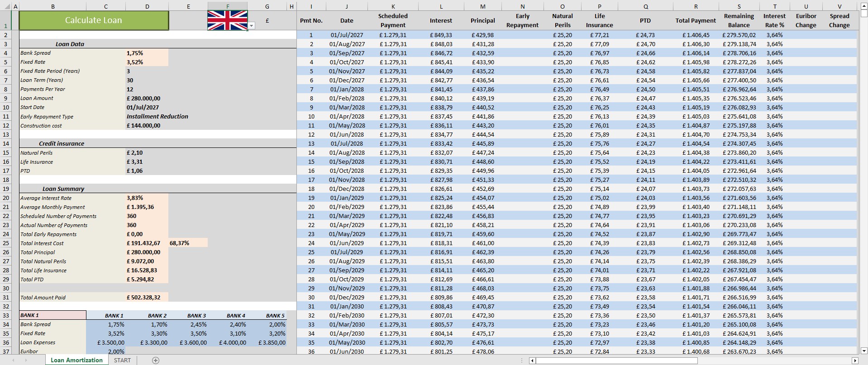The height and width of the screenshot is (365, 868).
Task: Click the column F header
Action: pos(227,6)
